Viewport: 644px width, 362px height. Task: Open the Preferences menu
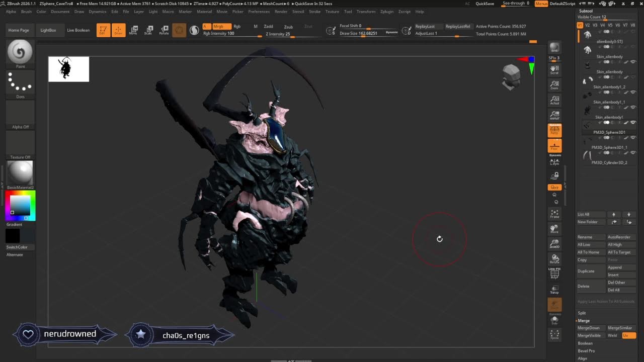(x=259, y=11)
